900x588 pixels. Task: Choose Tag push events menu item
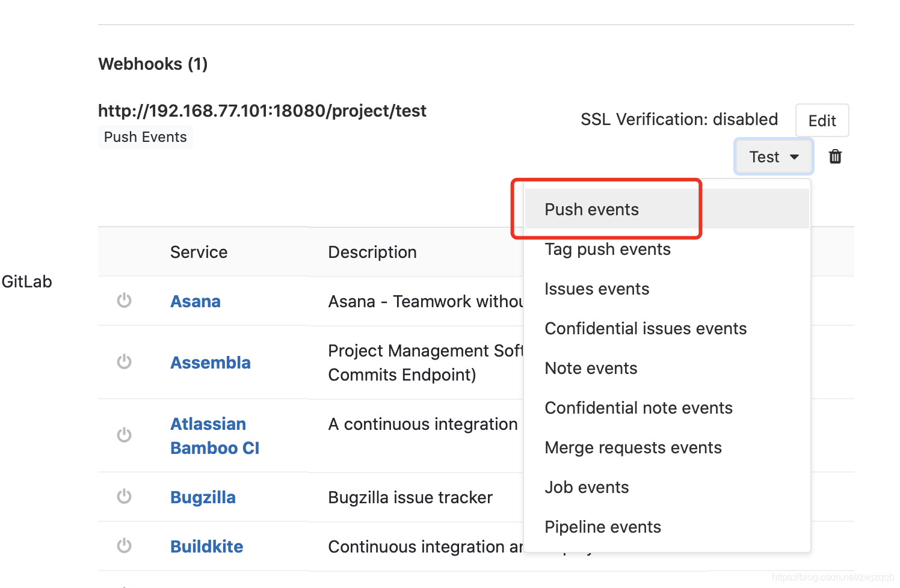click(667, 249)
